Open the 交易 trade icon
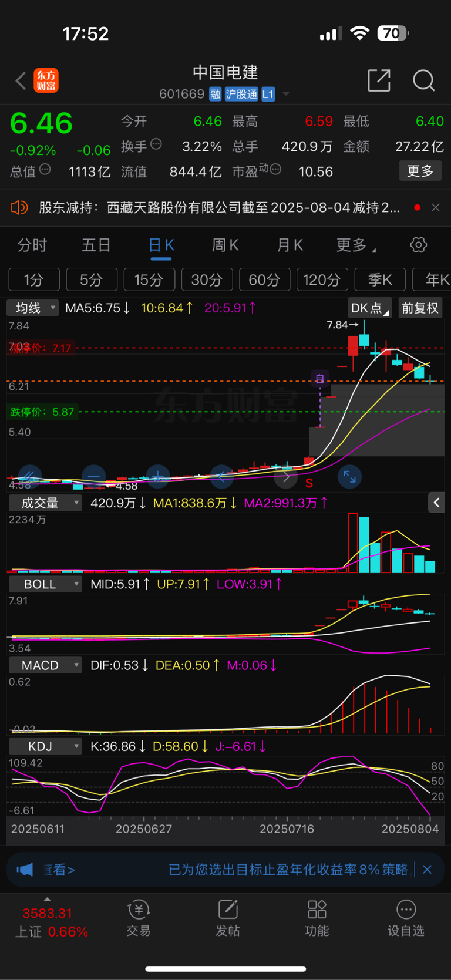Screen dimensions: 451x980 tap(139, 919)
